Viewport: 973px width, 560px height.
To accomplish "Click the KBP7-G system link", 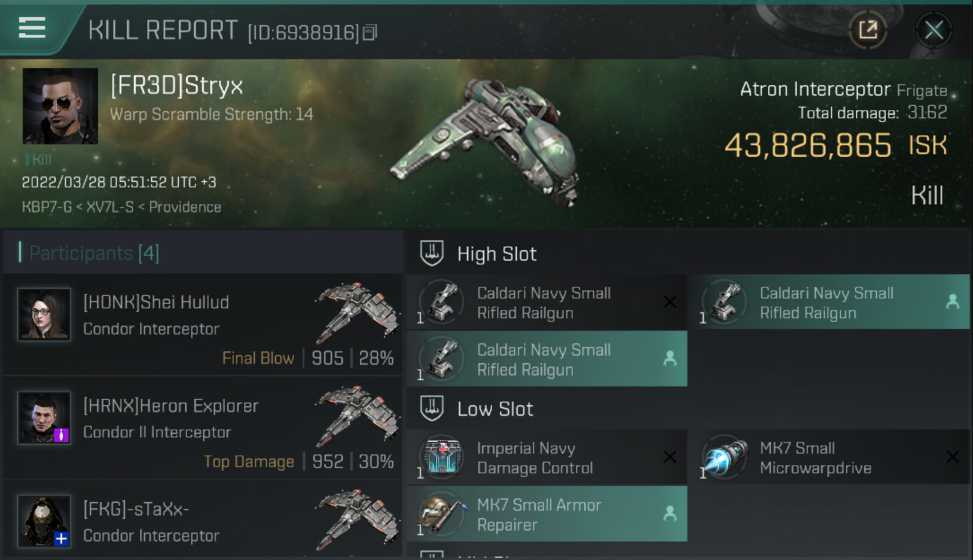I will tap(47, 207).
